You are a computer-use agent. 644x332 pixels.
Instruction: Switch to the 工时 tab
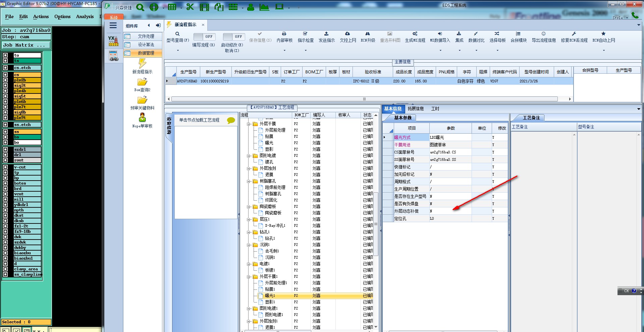435,109
